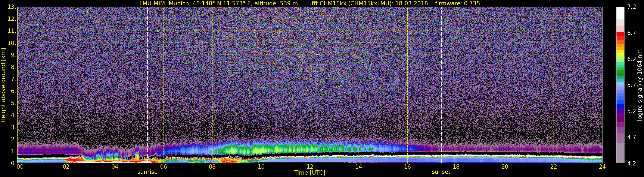Click the x-axis tick label '18'
Viewport: 644px width, 177px height.
[x=456, y=167]
